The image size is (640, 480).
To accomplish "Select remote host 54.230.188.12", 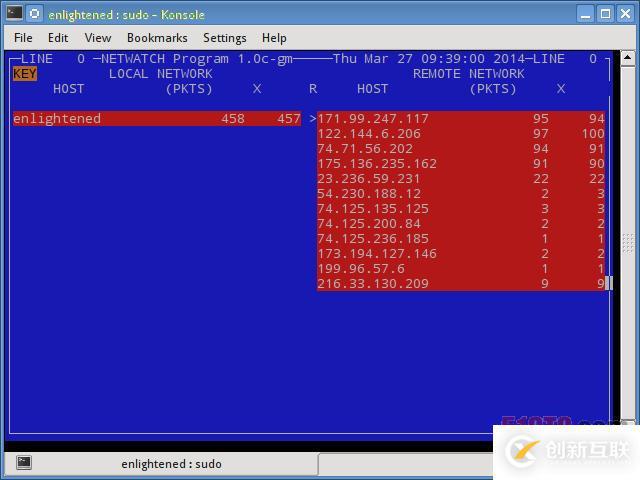I will [461, 194].
